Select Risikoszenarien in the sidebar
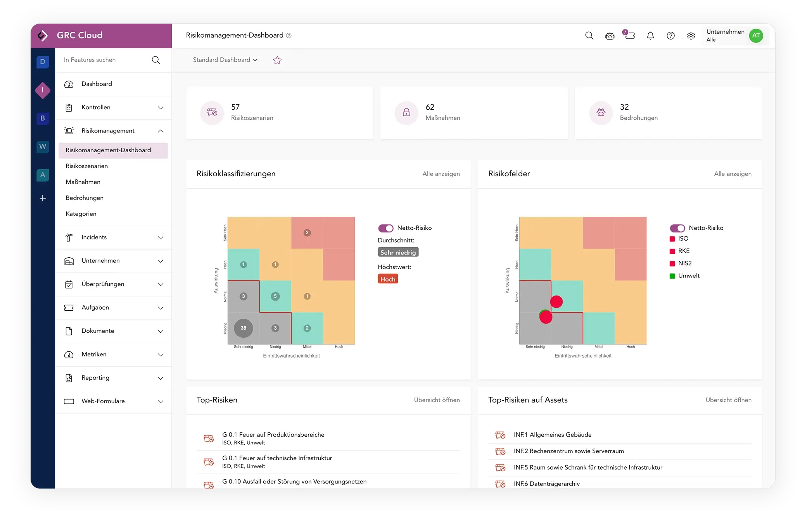Screen dimensions: 812x511 click(86, 166)
